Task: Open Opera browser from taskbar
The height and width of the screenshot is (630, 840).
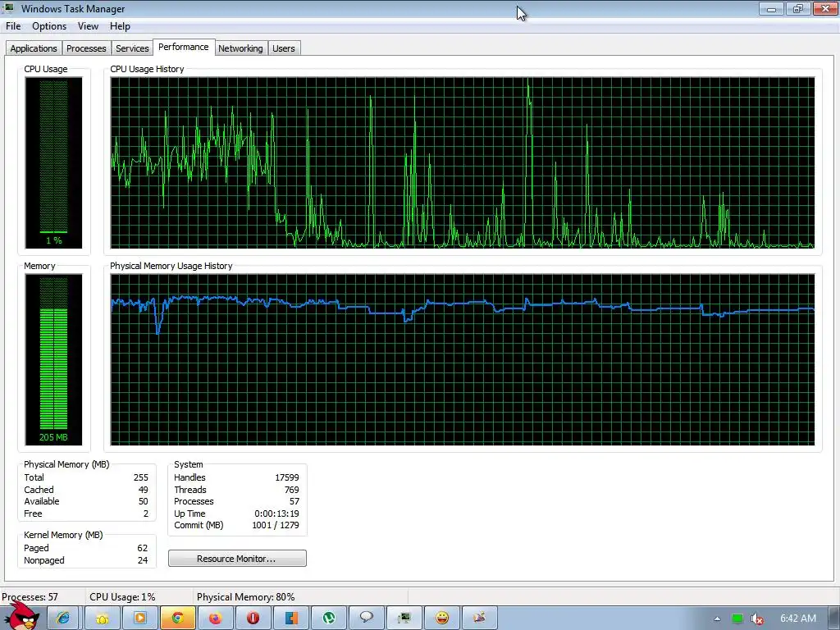Action: pyautogui.click(x=253, y=619)
